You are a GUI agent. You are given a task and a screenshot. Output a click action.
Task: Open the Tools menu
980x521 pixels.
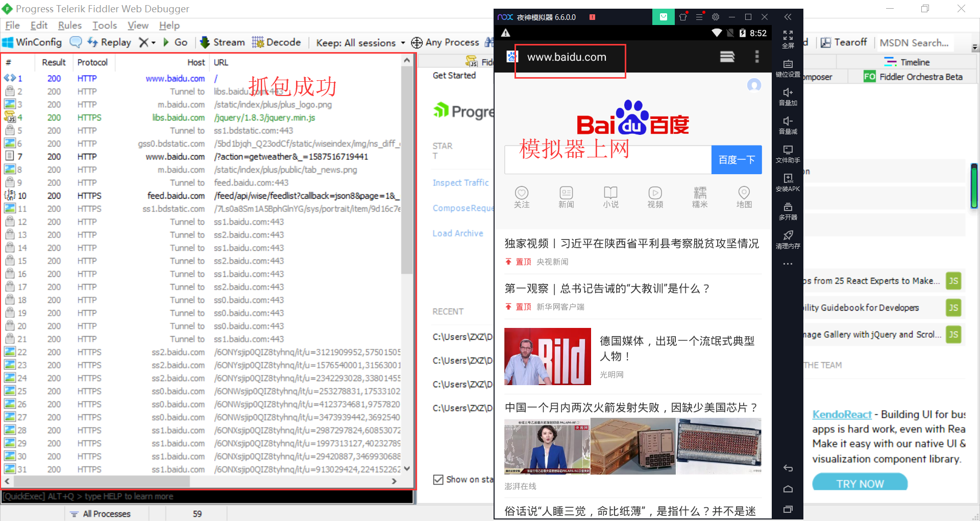point(105,25)
